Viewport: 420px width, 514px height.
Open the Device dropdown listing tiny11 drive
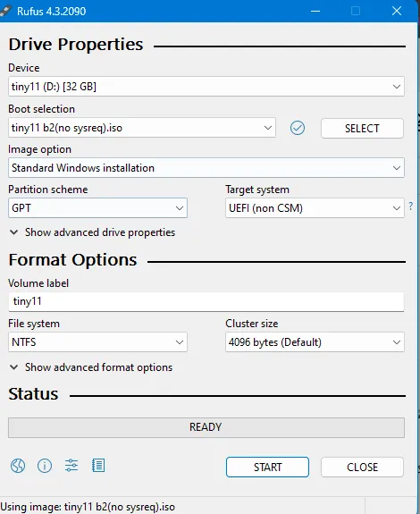(x=206, y=87)
